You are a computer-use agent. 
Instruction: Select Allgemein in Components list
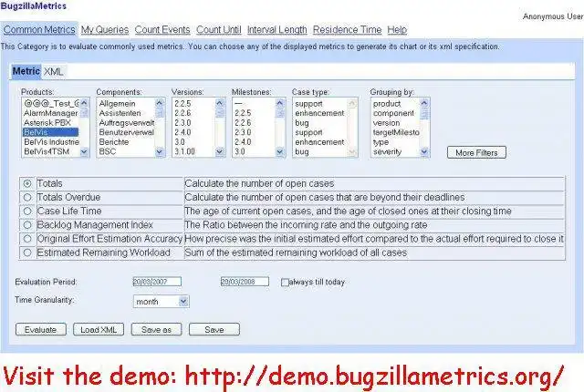(126, 104)
